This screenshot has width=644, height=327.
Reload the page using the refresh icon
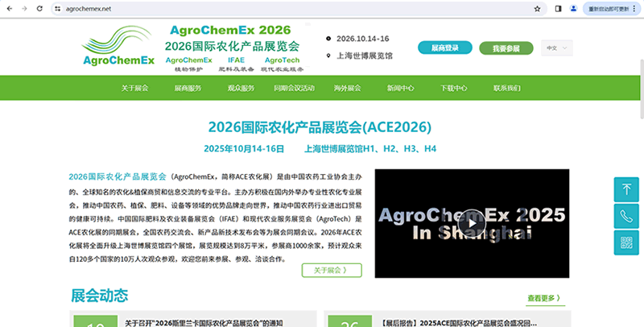coord(42,8)
